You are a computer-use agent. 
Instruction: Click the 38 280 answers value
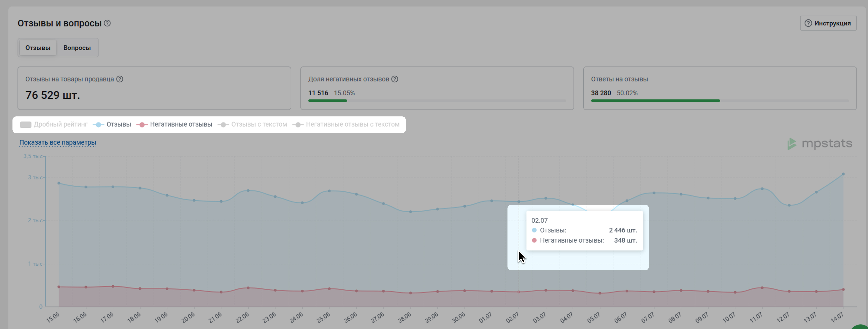point(601,93)
